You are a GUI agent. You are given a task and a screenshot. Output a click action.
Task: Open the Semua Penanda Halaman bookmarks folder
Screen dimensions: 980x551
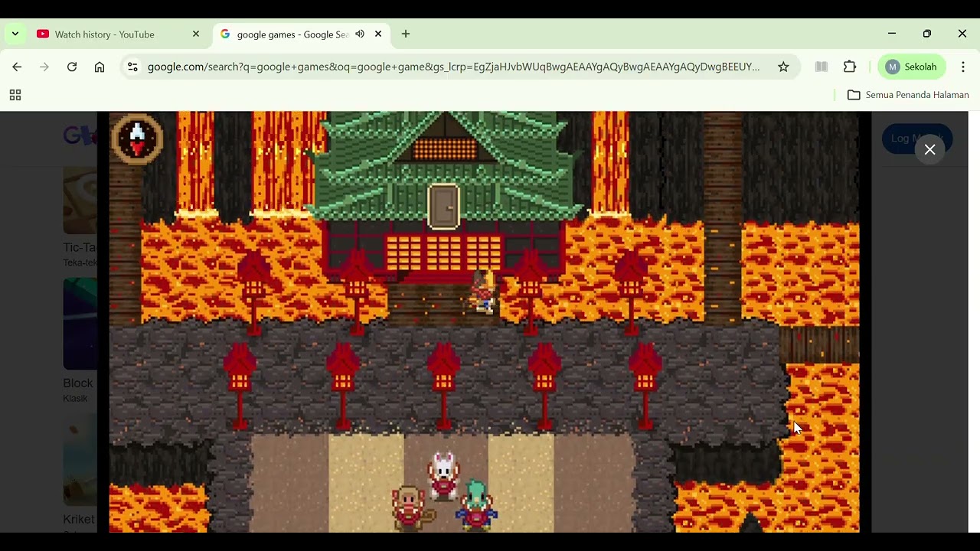click(x=908, y=95)
